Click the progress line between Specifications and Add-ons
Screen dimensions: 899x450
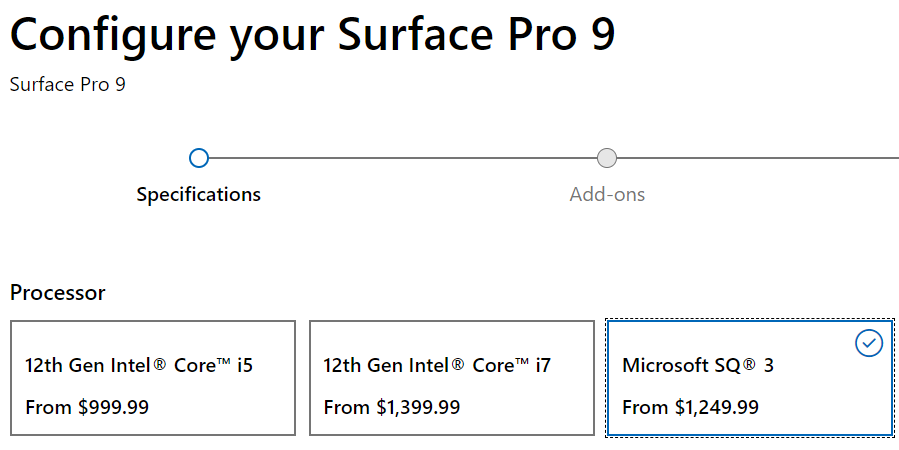(400, 158)
